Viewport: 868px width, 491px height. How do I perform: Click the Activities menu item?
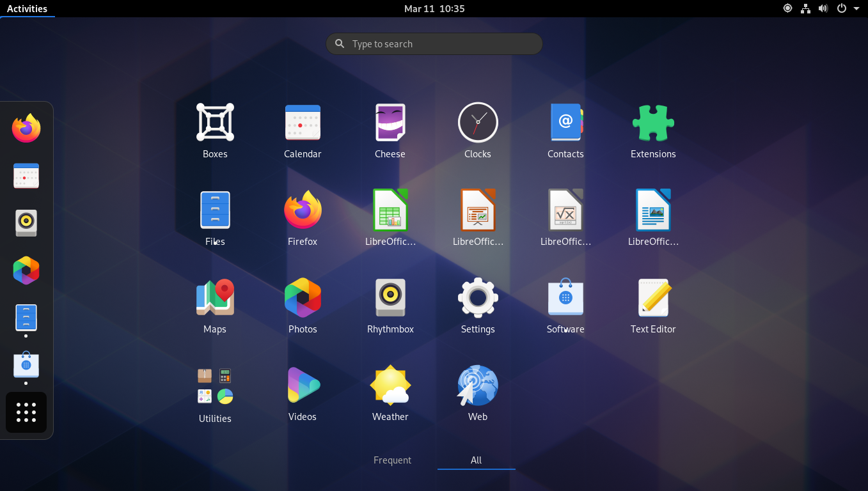28,8
